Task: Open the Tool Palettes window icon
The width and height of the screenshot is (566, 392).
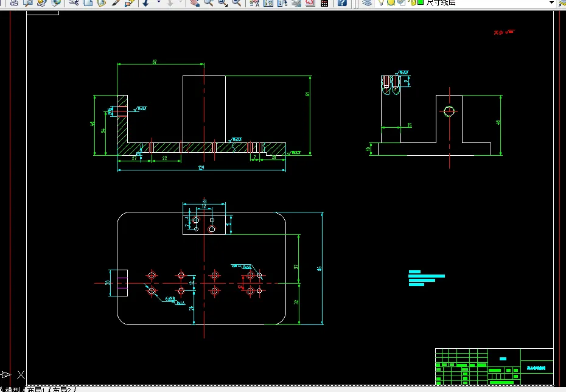Action: 282,3
